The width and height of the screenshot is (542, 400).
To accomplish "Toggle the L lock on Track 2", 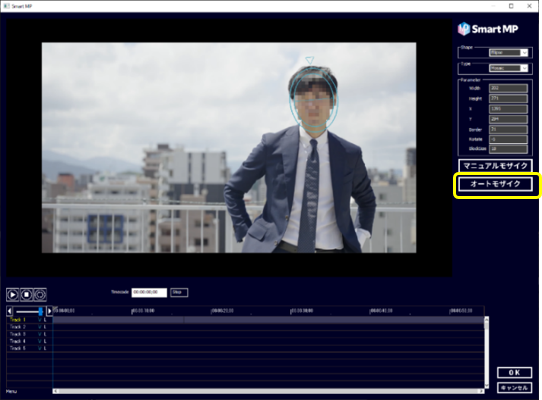I will click(x=45, y=327).
